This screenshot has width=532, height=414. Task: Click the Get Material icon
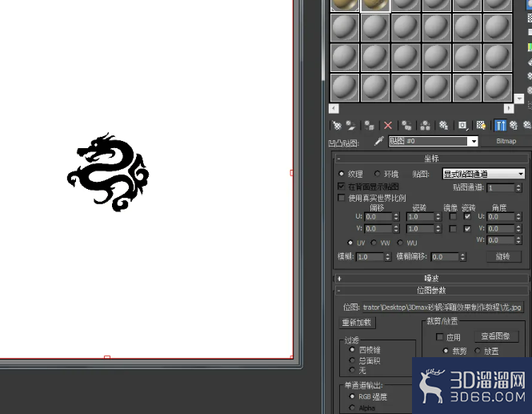click(337, 126)
